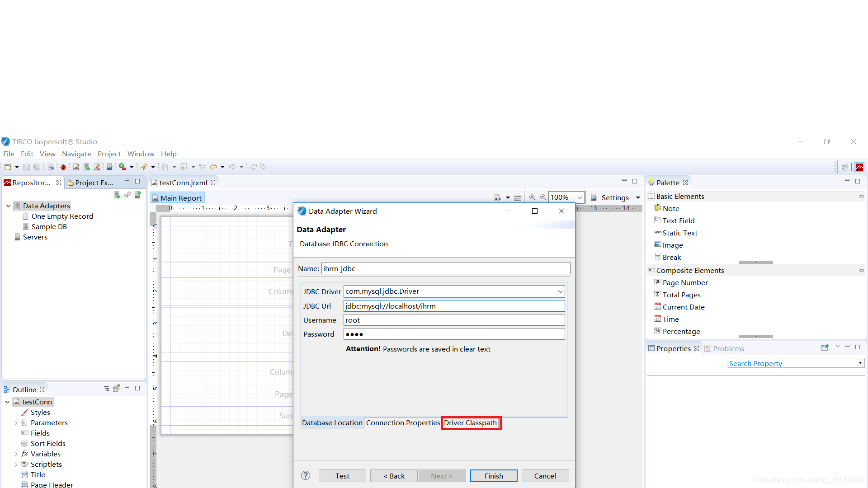Expand the Fields tree item

(17, 432)
